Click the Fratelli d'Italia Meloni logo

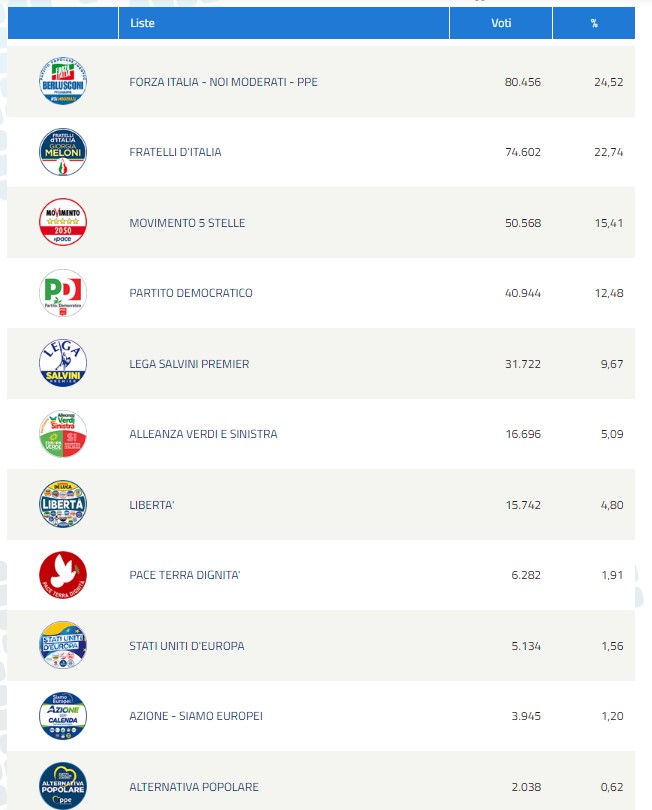[62, 152]
